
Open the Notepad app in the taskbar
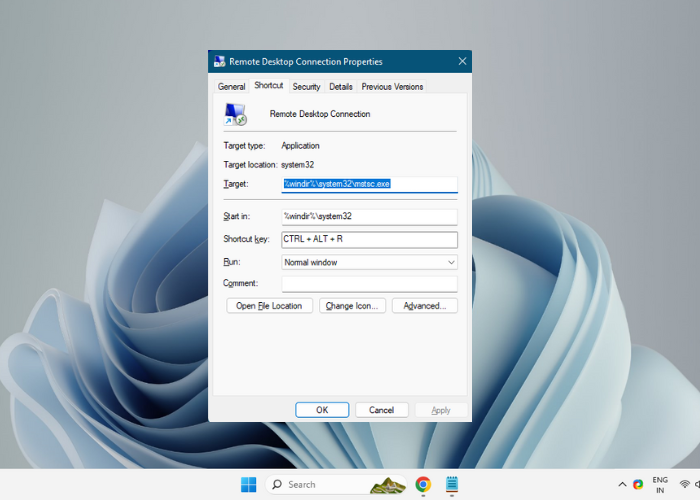452,484
